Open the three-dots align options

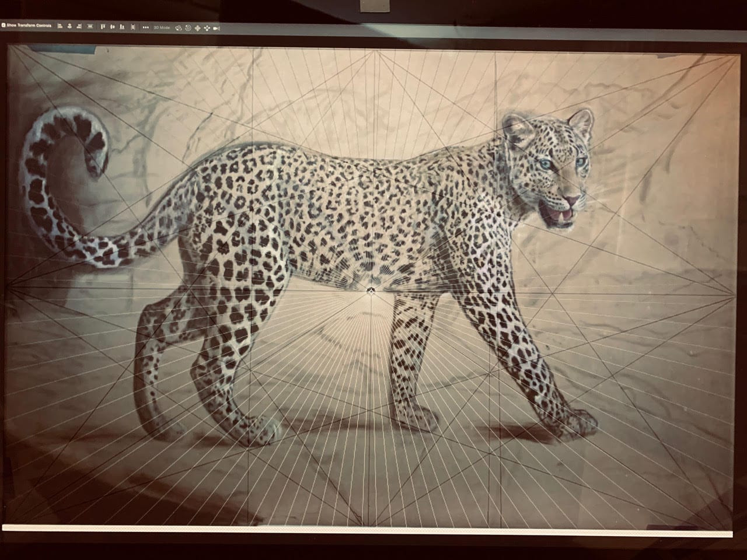pos(145,27)
